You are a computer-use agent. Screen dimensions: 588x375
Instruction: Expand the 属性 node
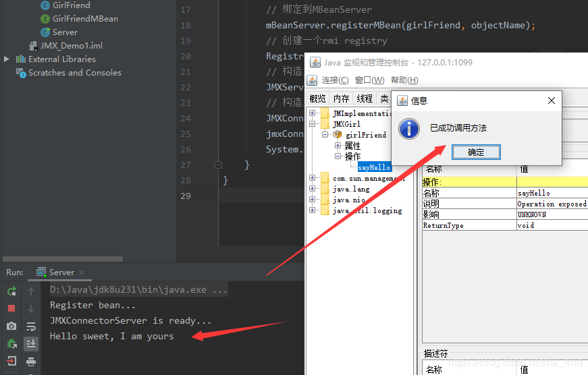338,146
